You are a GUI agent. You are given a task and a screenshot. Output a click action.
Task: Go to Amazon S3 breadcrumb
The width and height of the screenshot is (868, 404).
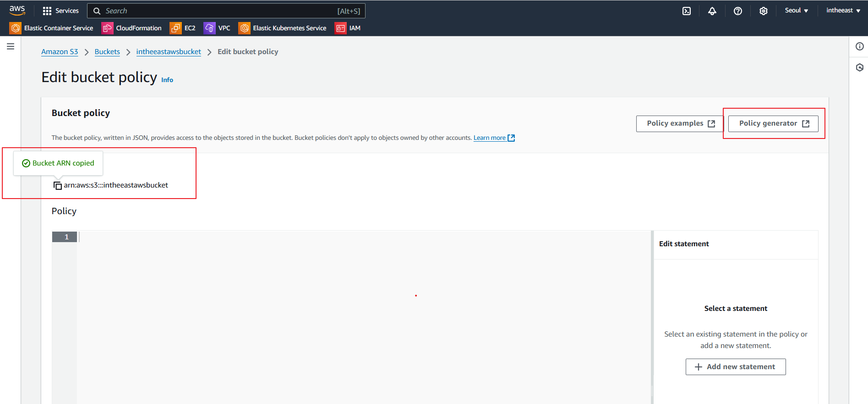tap(60, 52)
